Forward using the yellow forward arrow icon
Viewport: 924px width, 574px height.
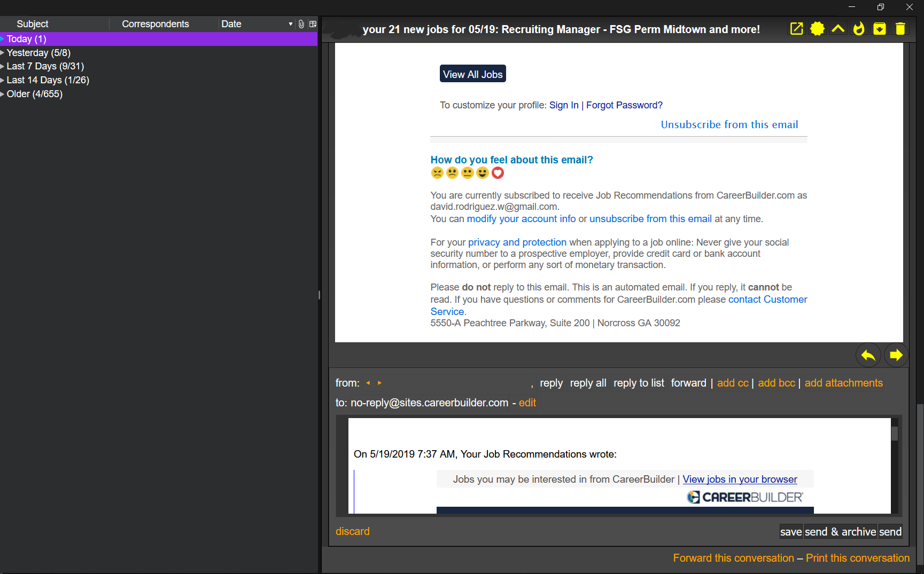tap(896, 355)
